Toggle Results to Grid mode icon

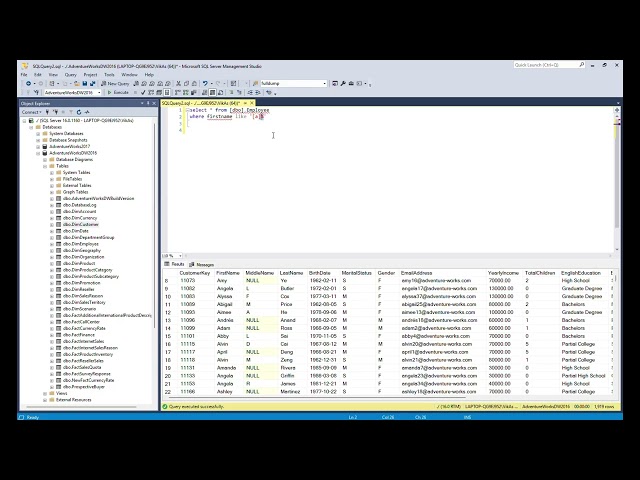coord(213,93)
